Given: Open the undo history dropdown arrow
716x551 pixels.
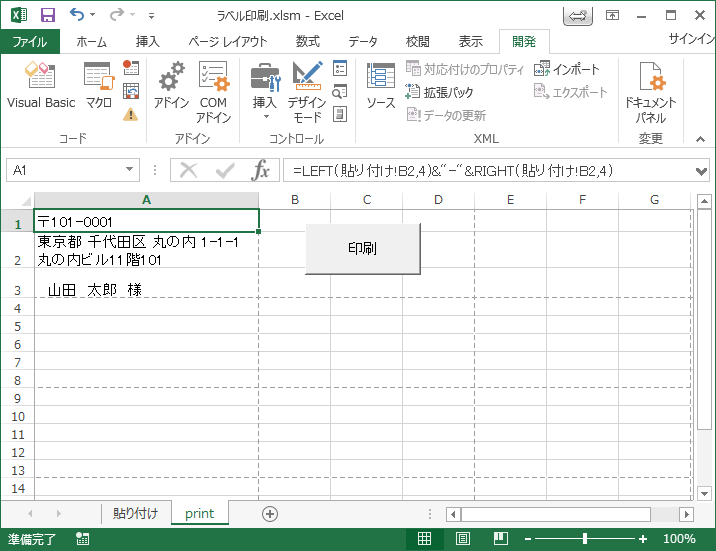Looking at the screenshot, I should coord(93,15).
